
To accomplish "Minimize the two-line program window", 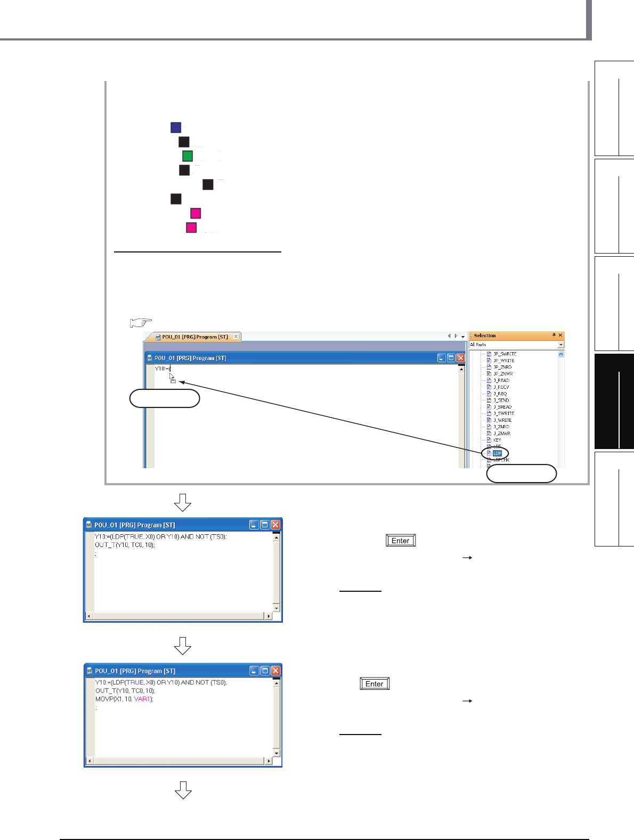I will [x=255, y=525].
